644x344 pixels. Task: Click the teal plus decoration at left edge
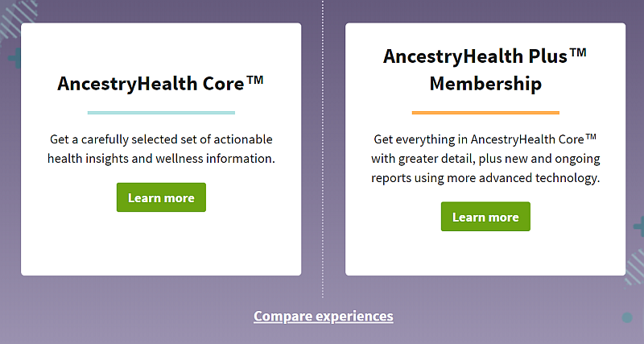tap(14, 58)
